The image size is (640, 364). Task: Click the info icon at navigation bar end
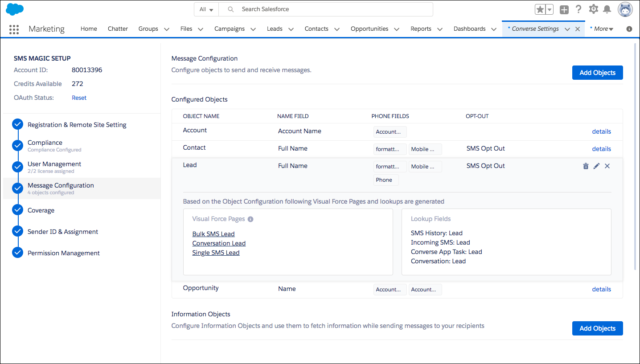629,29
